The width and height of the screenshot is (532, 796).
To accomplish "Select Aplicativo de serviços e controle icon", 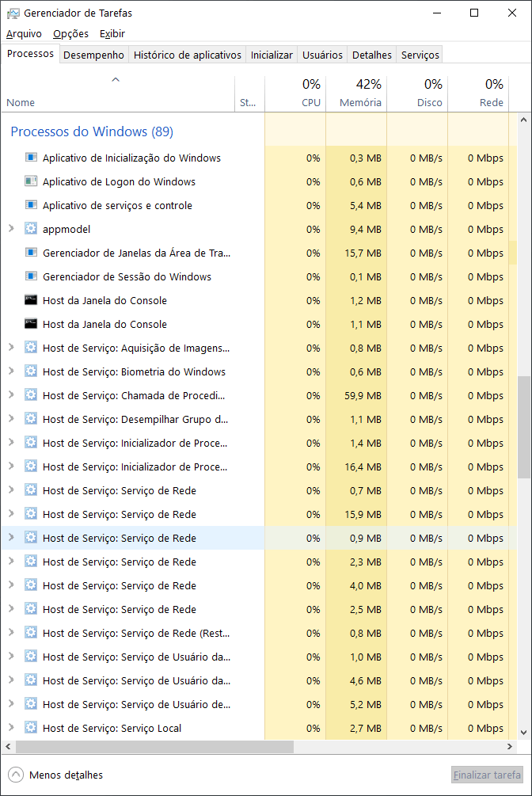I will click(x=31, y=205).
